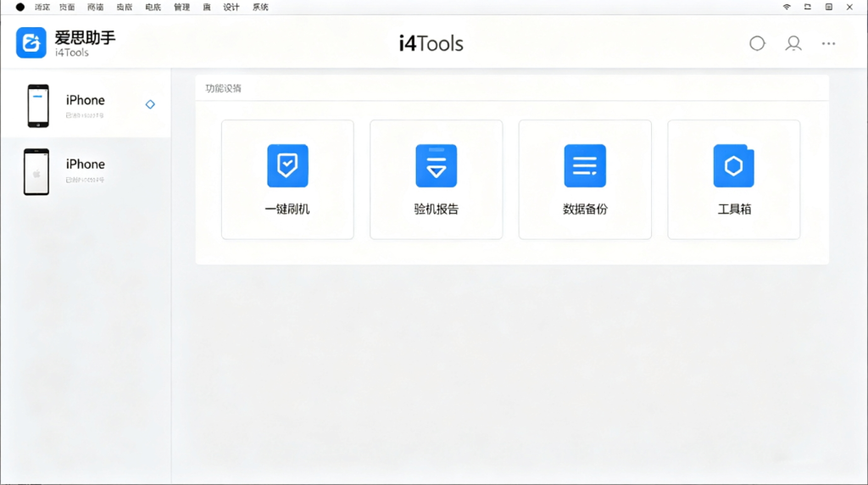Open the 设计 menu in menu bar
868x485 pixels.
pos(231,7)
